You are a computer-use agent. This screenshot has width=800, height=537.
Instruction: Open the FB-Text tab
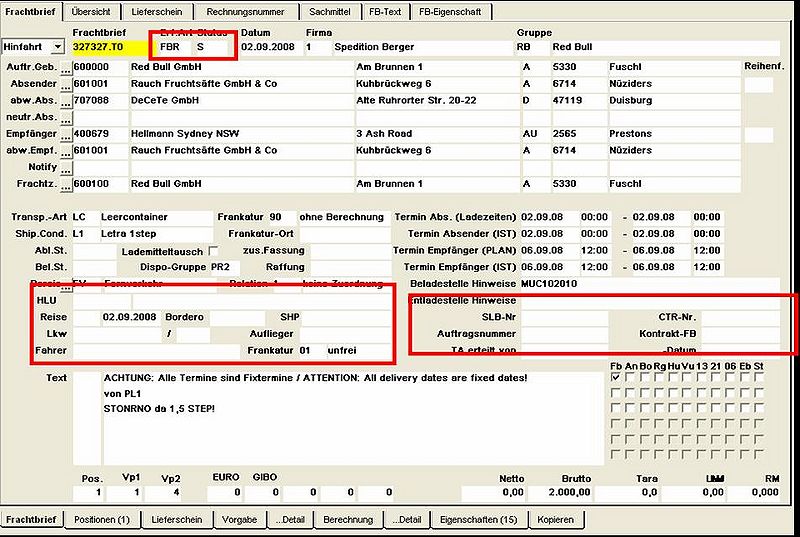(385, 11)
